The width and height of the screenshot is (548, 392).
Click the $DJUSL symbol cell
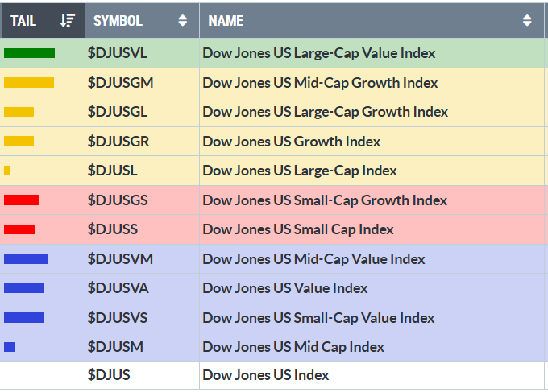(x=142, y=171)
